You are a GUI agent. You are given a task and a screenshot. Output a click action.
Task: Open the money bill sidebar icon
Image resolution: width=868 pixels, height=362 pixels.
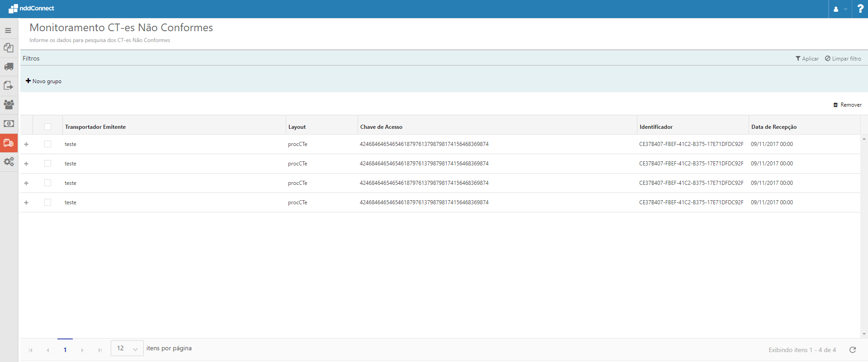(x=9, y=124)
